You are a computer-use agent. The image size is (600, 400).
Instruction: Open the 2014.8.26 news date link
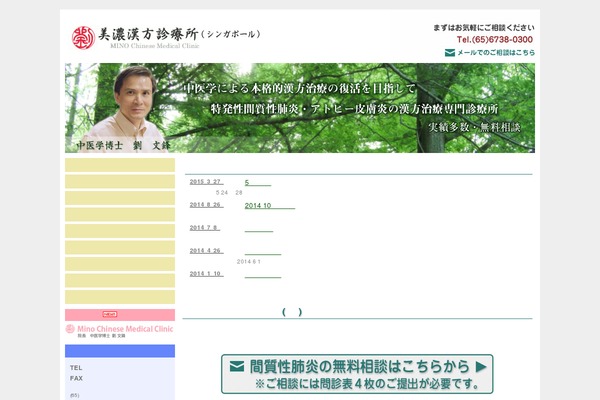(x=206, y=205)
